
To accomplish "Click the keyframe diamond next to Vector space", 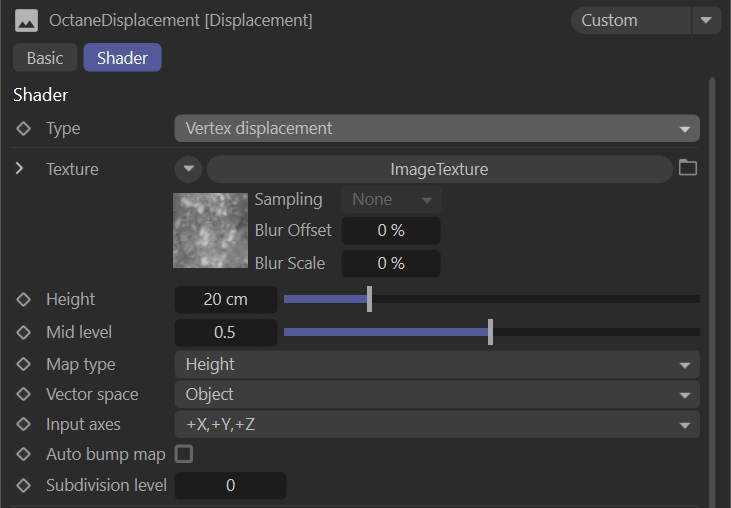I will [23, 394].
